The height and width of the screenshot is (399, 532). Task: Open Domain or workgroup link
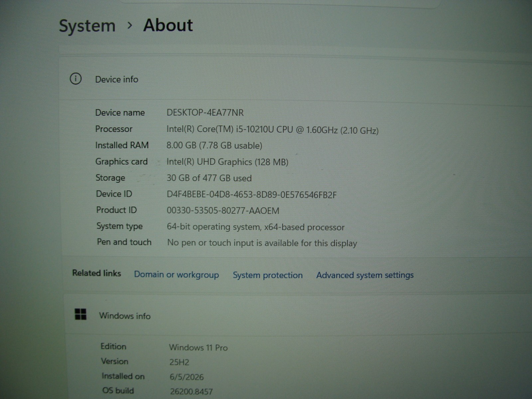click(176, 275)
